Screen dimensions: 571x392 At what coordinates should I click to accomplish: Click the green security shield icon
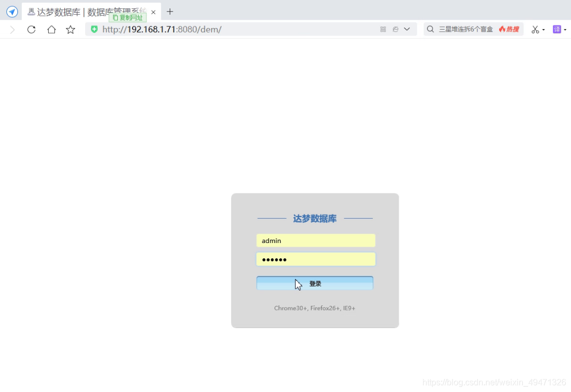pyautogui.click(x=94, y=30)
